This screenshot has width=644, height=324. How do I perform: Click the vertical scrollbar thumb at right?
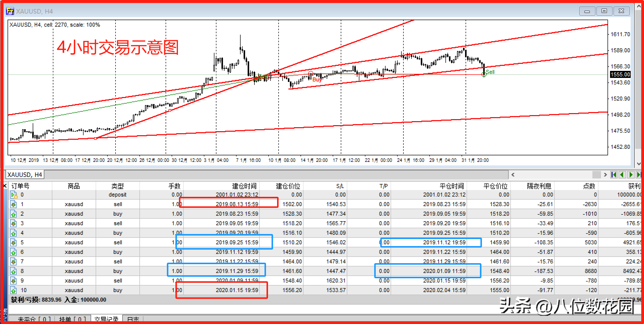(638, 80)
